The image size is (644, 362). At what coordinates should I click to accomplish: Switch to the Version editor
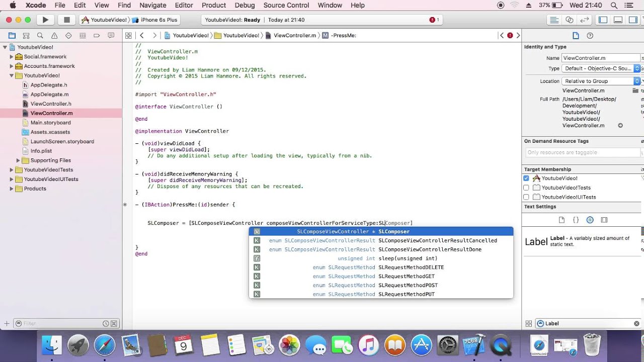tap(584, 20)
